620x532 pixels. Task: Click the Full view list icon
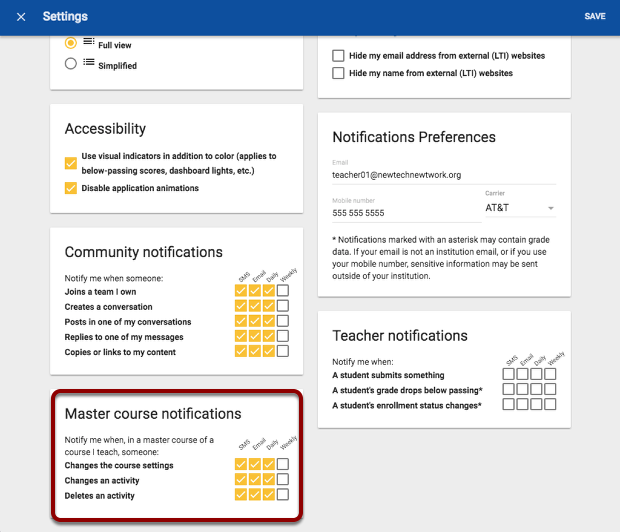89,43
